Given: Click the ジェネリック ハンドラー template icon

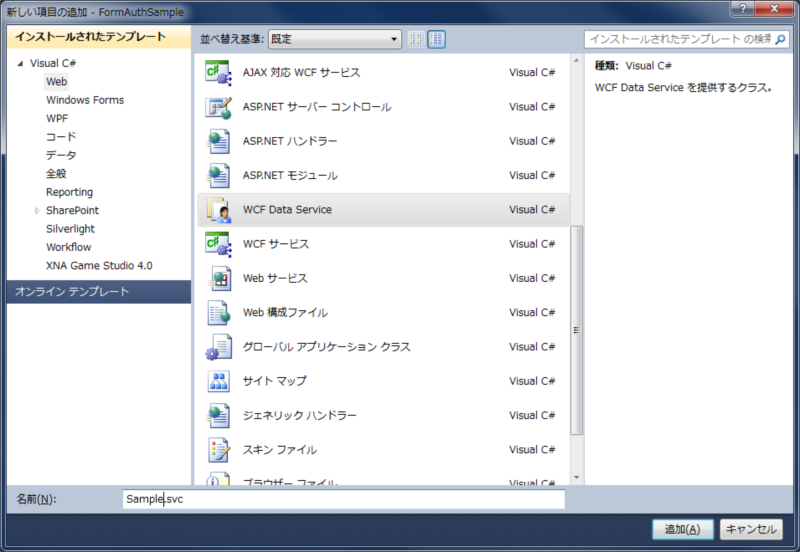Looking at the screenshot, I should coord(219,415).
